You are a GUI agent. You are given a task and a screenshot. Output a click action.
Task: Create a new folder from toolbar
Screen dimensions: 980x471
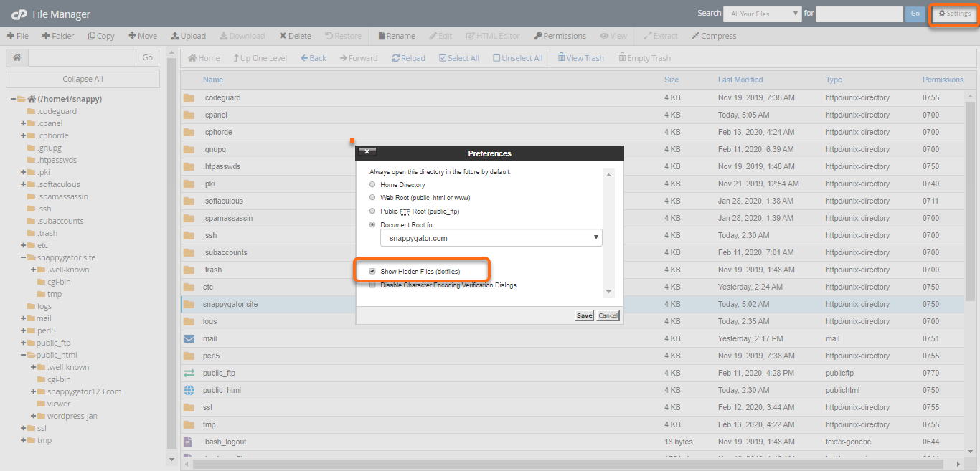coord(46,36)
